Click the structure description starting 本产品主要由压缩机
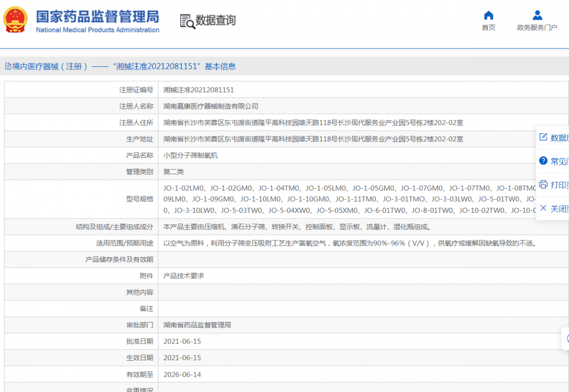This screenshot has height=392, width=569. point(297,227)
